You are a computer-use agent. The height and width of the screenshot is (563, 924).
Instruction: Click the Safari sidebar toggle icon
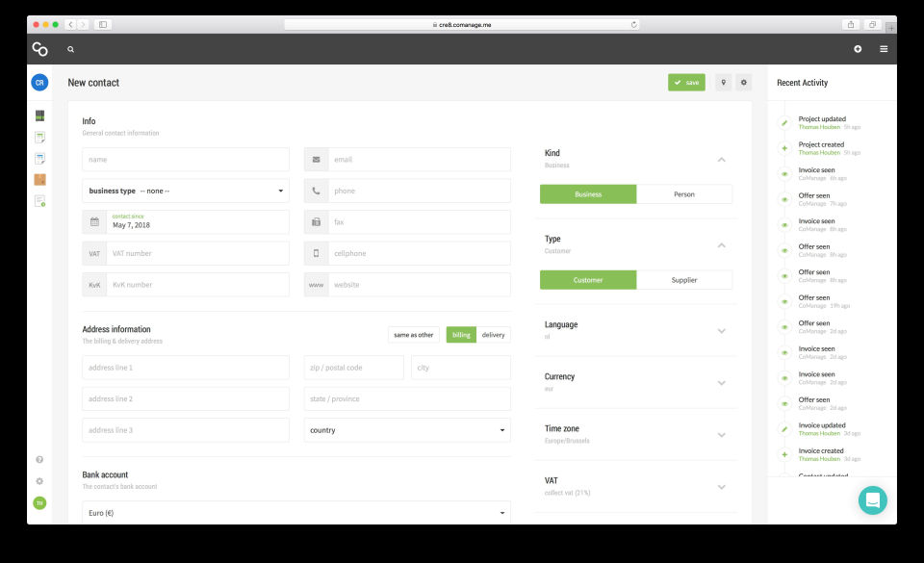point(103,25)
